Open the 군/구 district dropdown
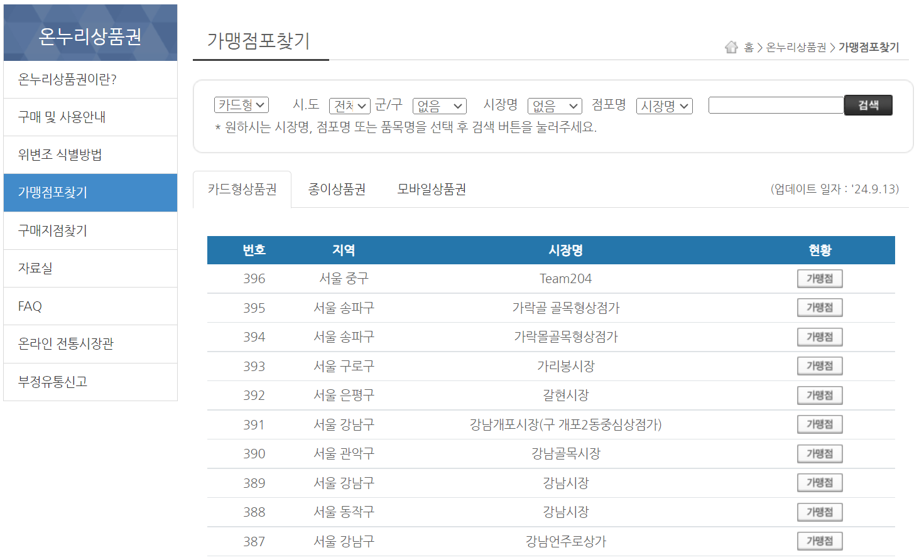Viewport: 924px width, 560px height. tap(439, 105)
